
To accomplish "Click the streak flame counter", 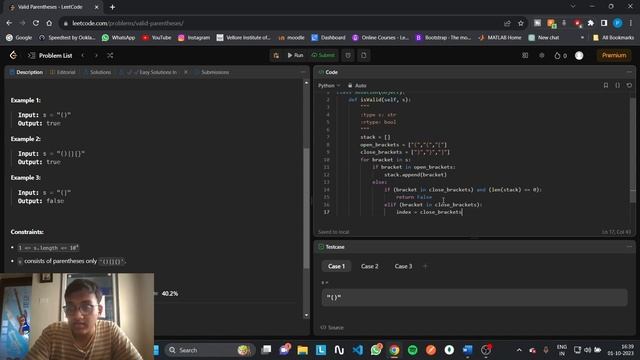I will coord(560,56).
